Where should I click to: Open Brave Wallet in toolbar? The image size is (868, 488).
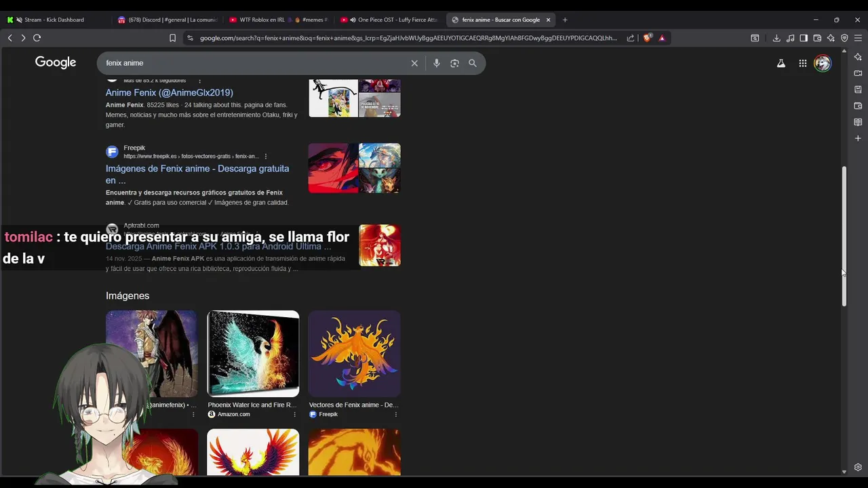pyautogui.click(x=817, y=38)
